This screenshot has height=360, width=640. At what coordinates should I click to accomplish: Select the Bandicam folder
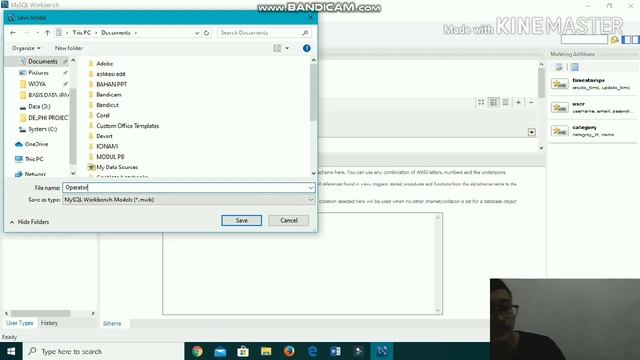coord(109,95)
